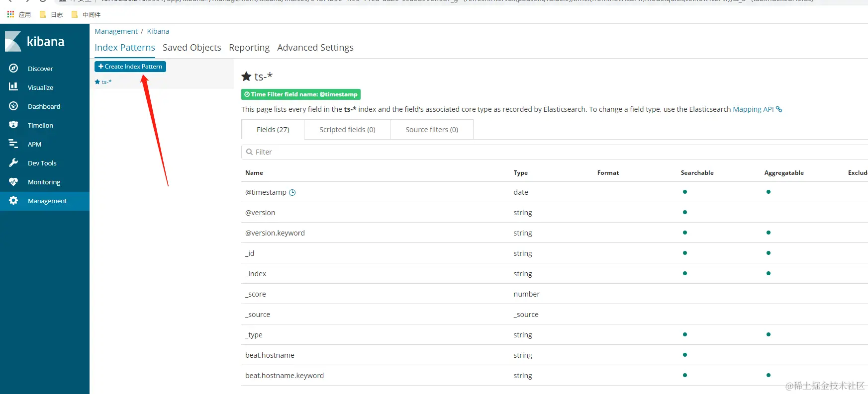Image resolution: width=868 pixels, height=394 pixels.
Task: Click Kibana breadcrumb link
Action: 158,31
